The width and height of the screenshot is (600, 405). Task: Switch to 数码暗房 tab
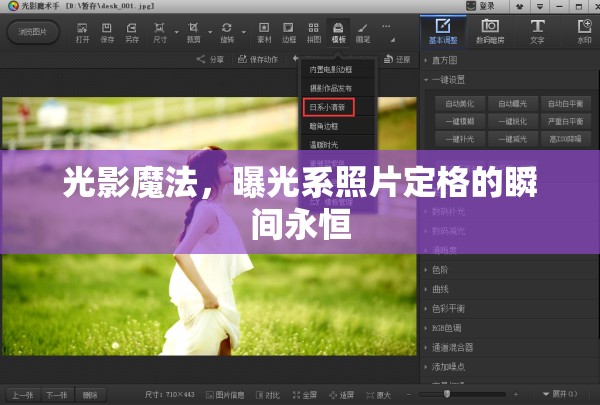pyautogui.click(x=490, y=32)
